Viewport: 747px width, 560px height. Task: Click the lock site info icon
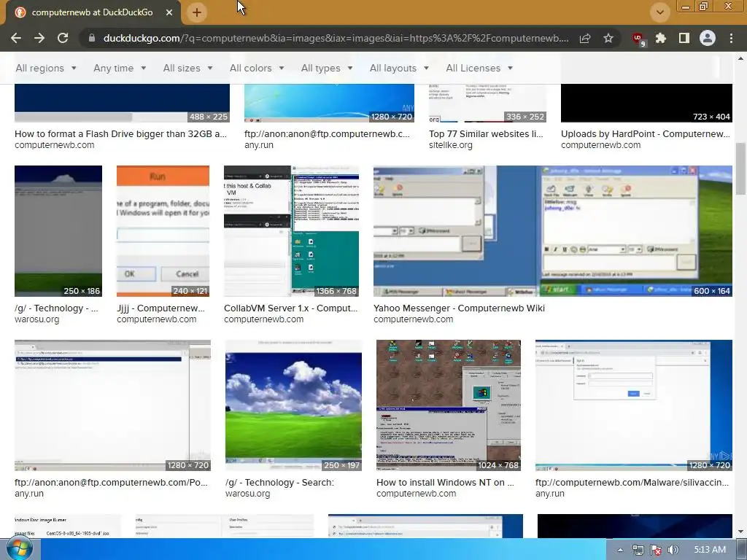point(91,38)
